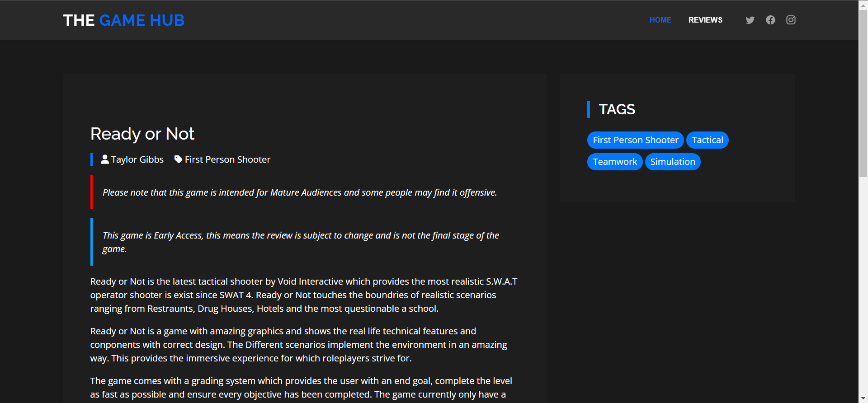Click the Mature Audiences warning note

[299, 192]
